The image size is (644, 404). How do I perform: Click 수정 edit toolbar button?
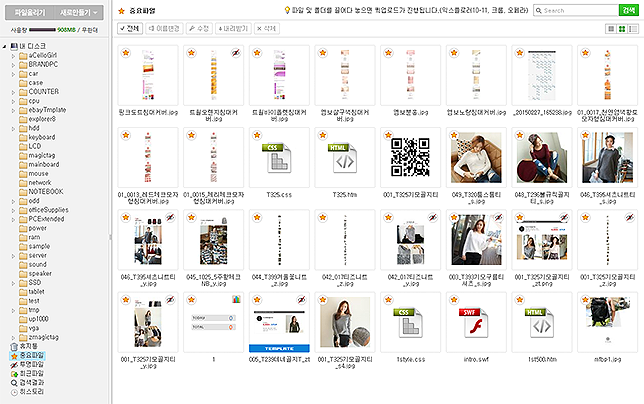(x=199, y=29)
